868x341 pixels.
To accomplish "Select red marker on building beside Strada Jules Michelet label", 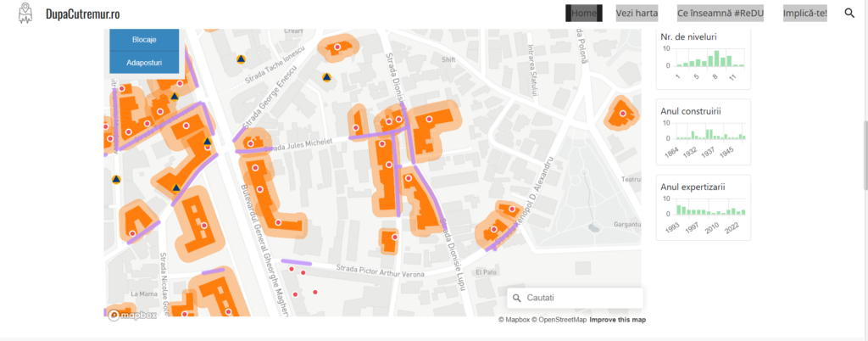I will 251,144.
